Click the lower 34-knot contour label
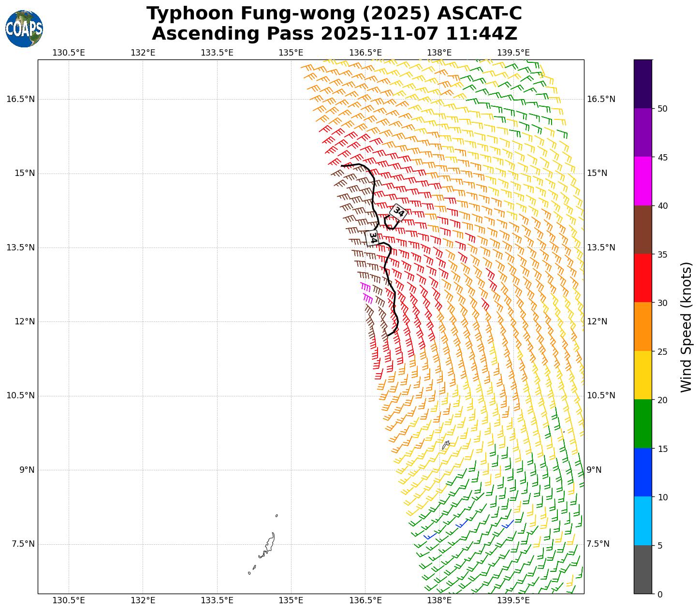The width and height of the screenshot is (700, 611). coord(372,237)
